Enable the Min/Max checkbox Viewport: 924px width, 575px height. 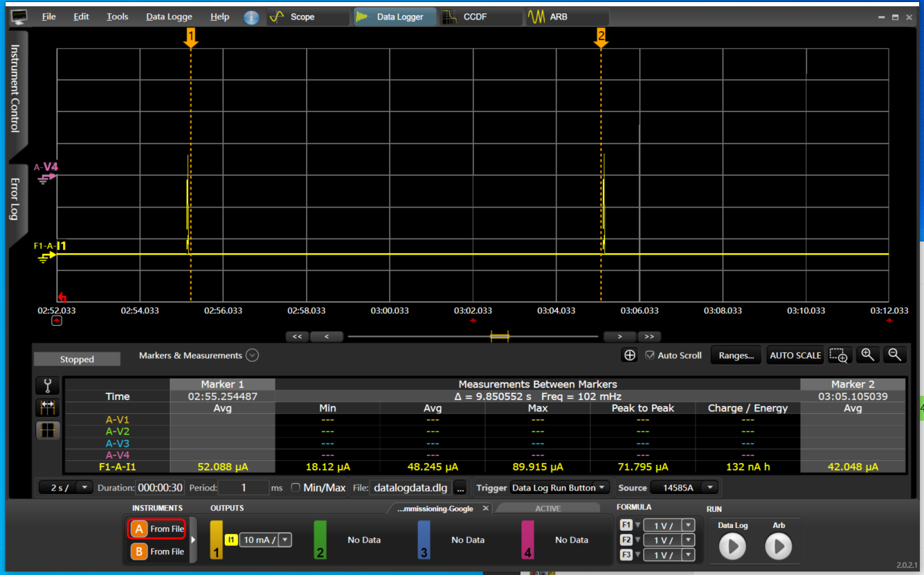pyautogui.click(x=296, y=488)
